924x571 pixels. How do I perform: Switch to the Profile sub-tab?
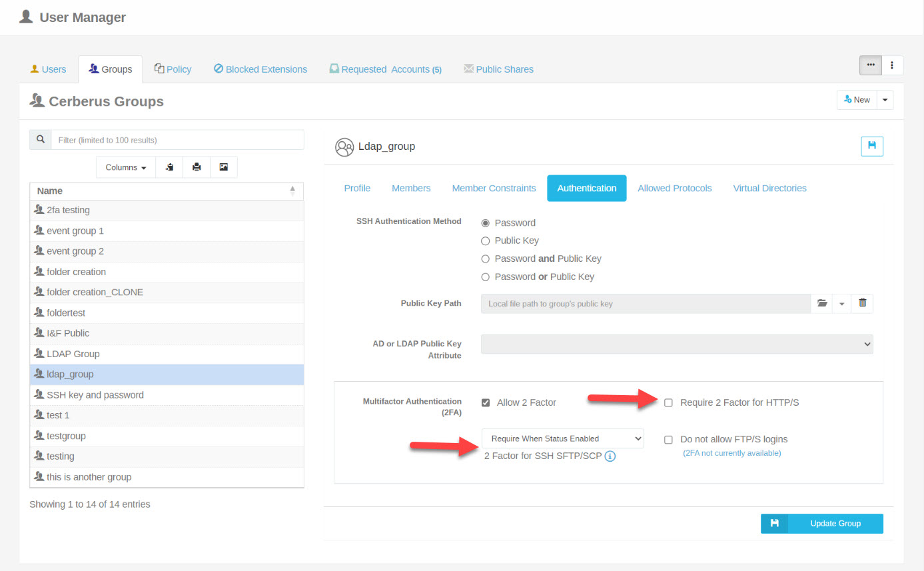click(x=357, y=188)
